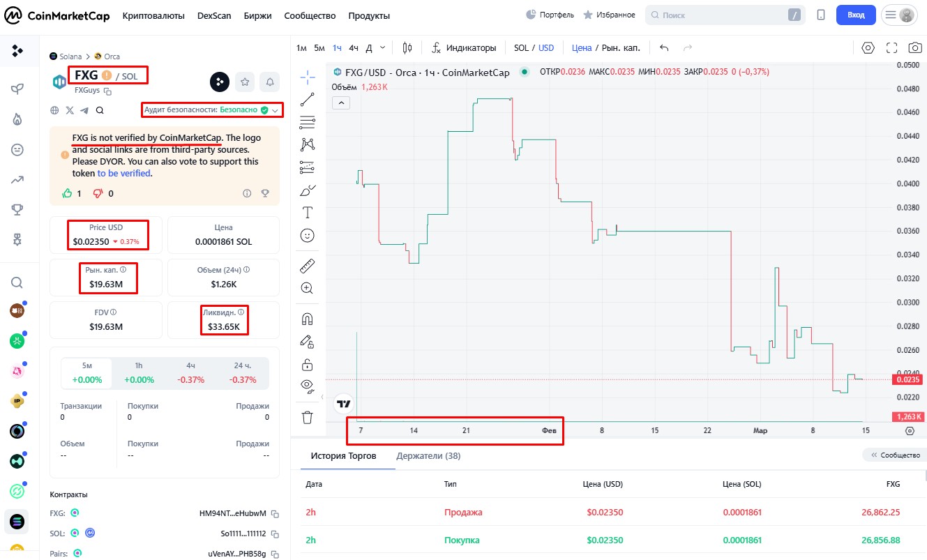Open Индикаторы indicators panel
Image resolution: width=927 pixels, height=560 pixels.
(464, 47)
